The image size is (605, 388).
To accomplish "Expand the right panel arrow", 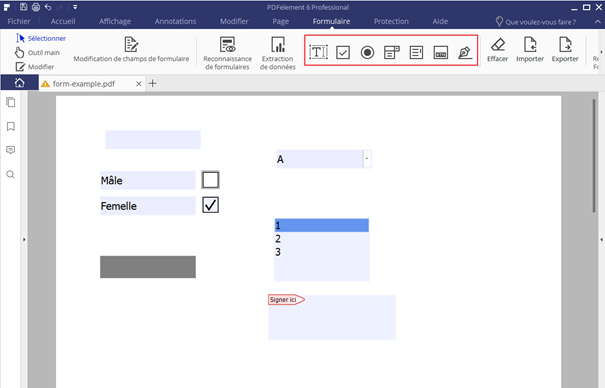I will coord(602,240).
